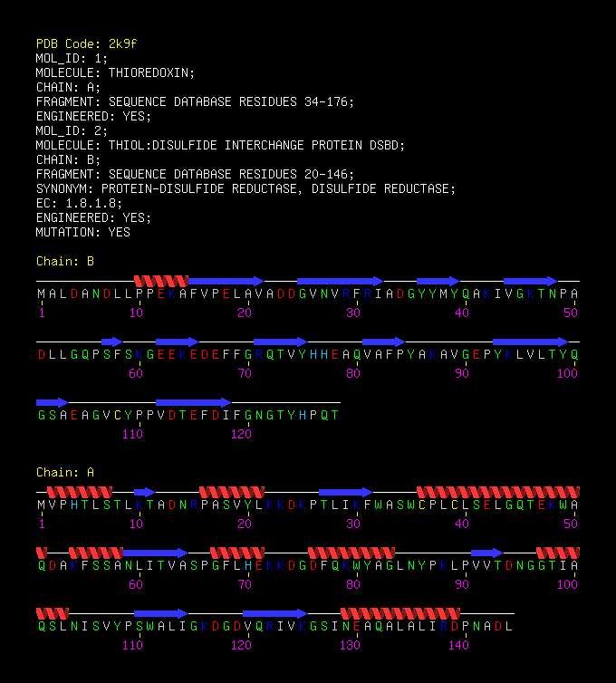Click residue number 30 in Chain B
616x683 pixels.
point(353,313)
